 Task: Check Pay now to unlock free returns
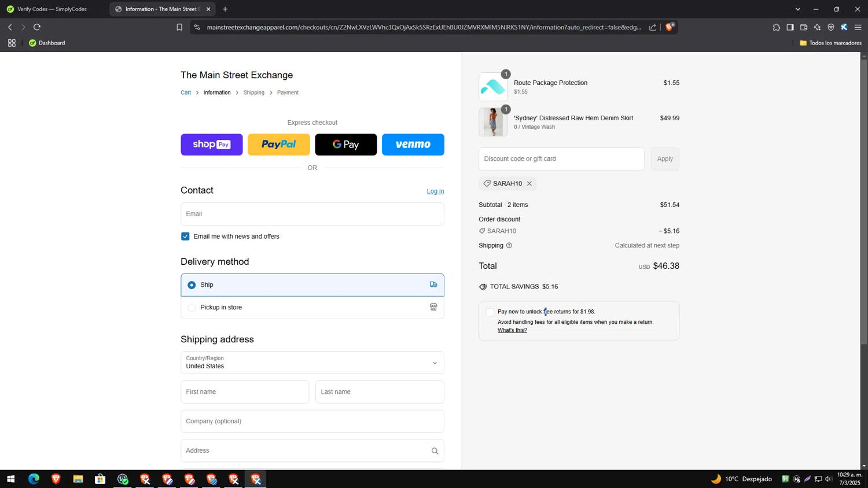pos(490,312)
